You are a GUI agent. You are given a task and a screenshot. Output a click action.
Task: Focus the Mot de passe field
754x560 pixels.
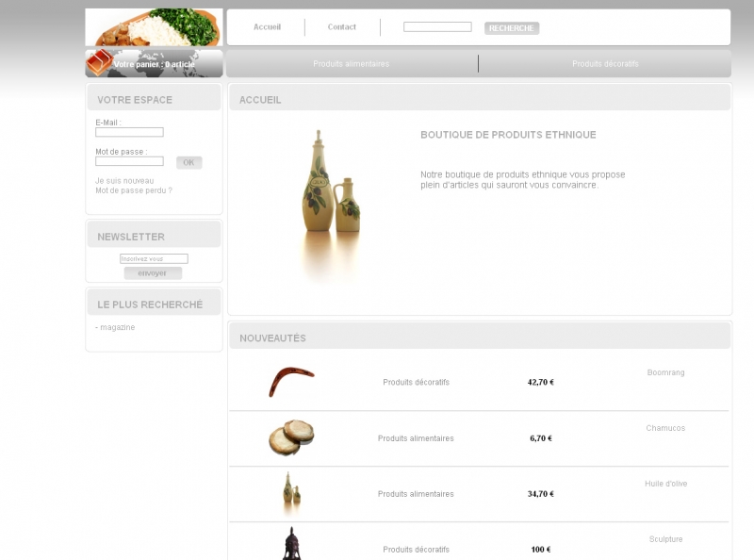click(x=129, y=161)
